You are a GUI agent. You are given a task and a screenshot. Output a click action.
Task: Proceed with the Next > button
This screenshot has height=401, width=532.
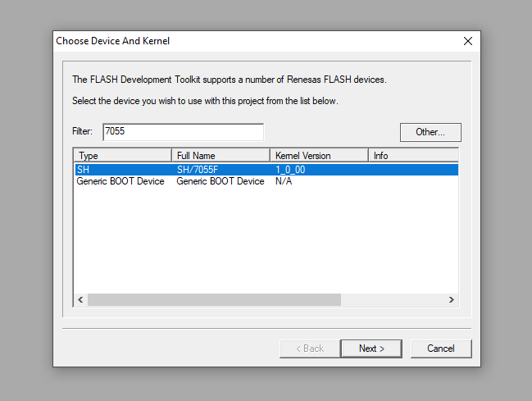(371, 349)
